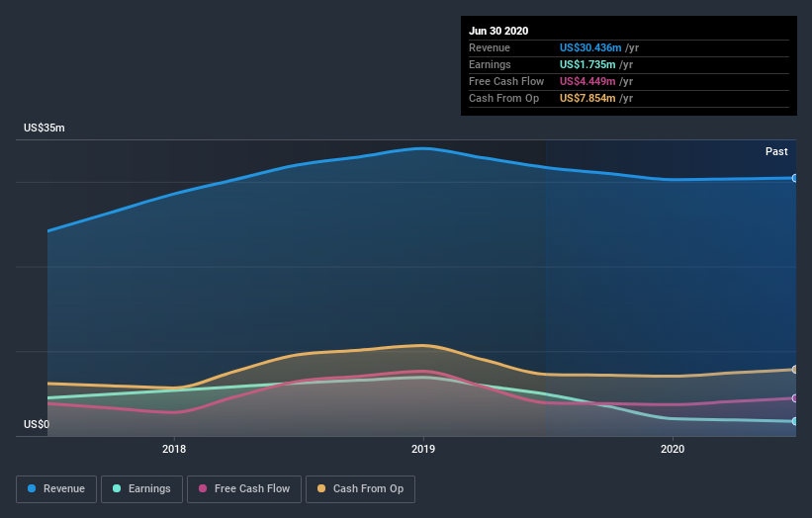Click the Revenue row label in tooltip

(490, 47)
